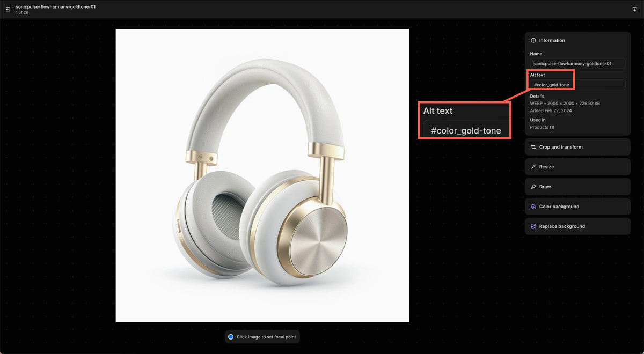Expand the Resize section
Viewport: 644px width, 354px height.
(577, 167)
